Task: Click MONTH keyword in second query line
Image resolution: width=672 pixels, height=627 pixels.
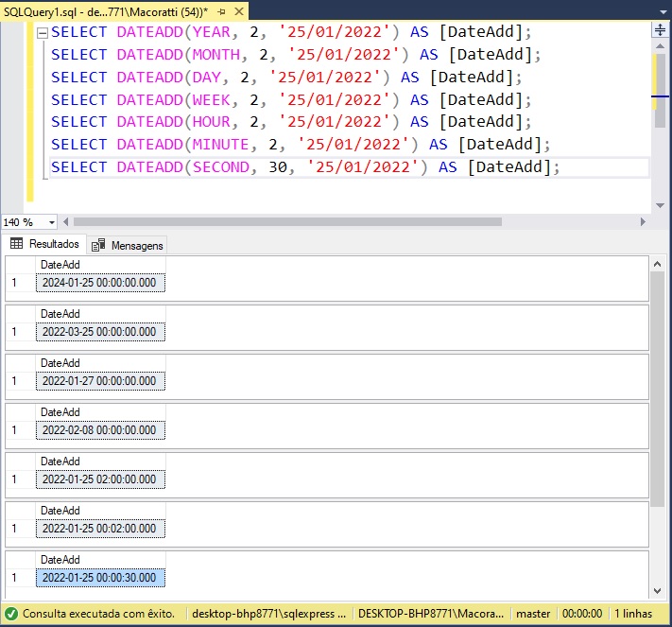Action: pyautogui.click(x=215, y=55)
